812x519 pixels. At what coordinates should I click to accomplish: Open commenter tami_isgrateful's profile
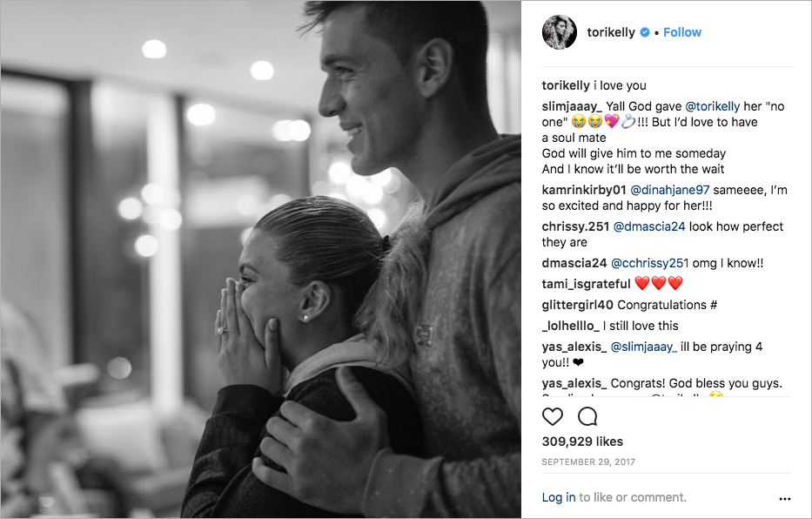587,284
